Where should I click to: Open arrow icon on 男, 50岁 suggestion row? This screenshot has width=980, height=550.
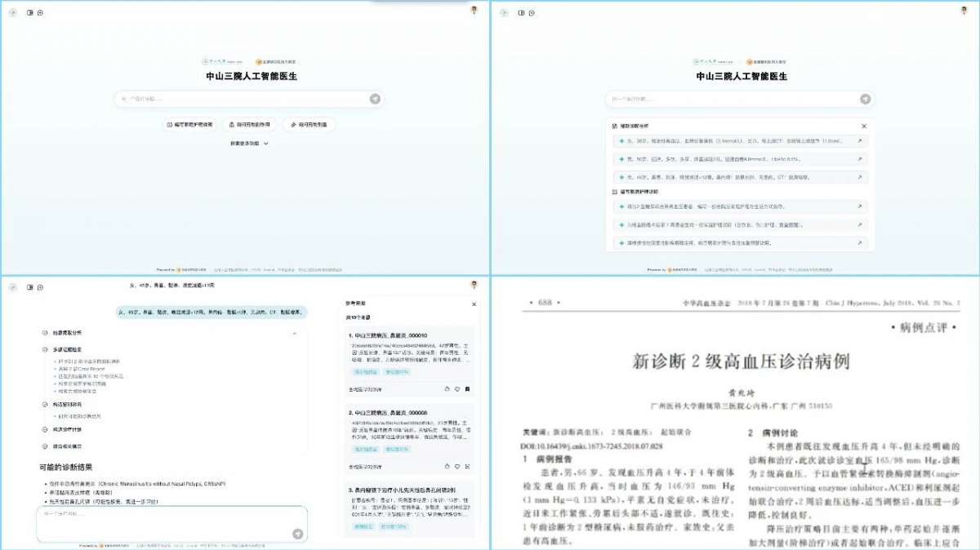pos(859,158)
